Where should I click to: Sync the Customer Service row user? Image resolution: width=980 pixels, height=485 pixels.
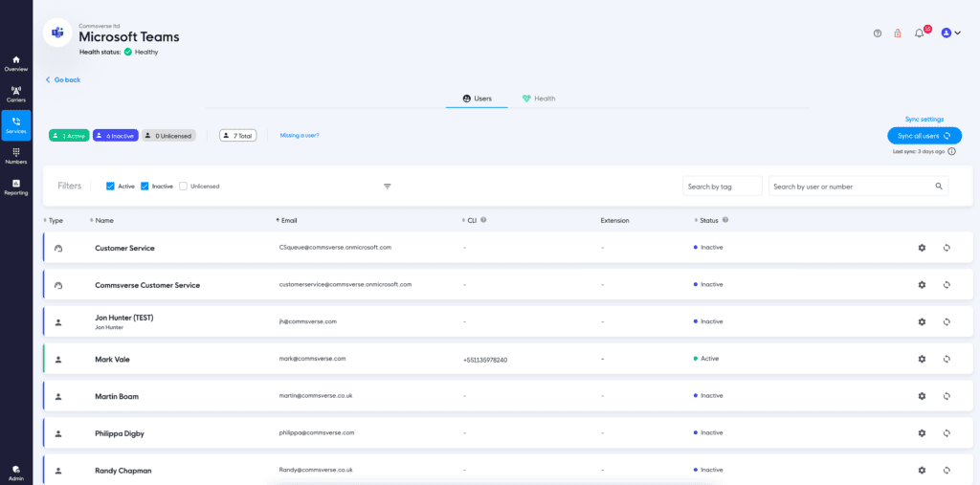[x=947, y=248]
